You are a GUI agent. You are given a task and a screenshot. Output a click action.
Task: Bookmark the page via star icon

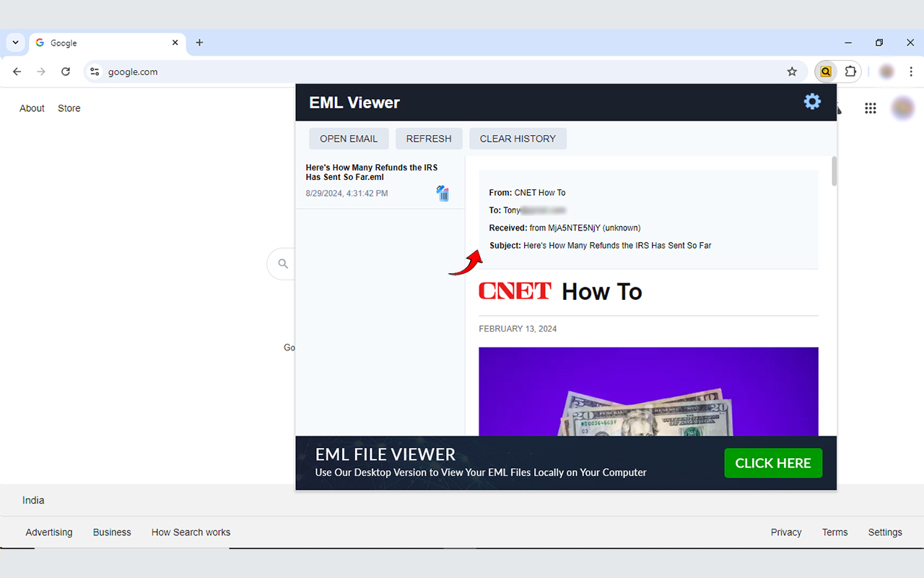[x=792, y=72]
